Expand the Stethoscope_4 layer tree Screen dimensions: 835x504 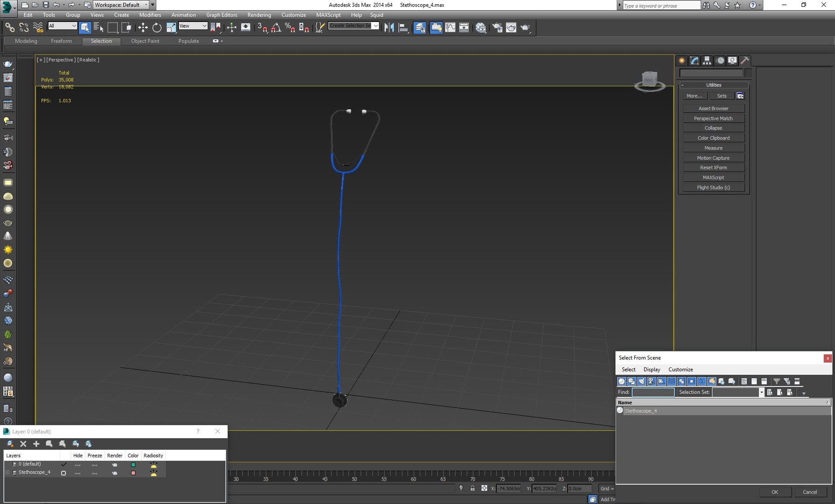pyautogui.click(x=7, y=473)
